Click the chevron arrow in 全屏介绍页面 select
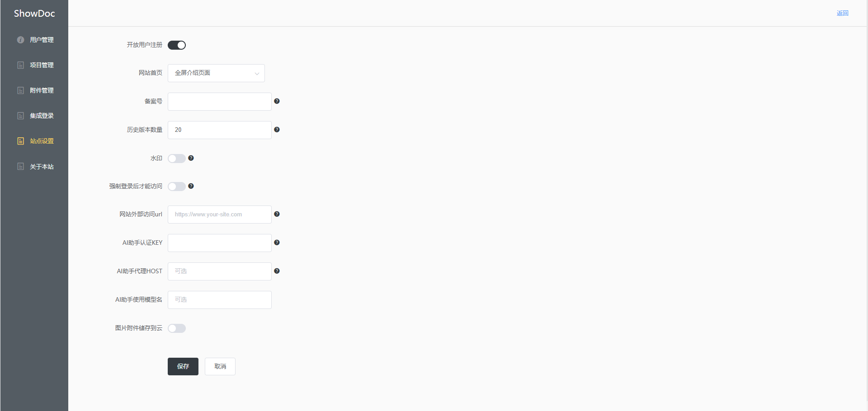Screen dimensions: 868x411 257,74
